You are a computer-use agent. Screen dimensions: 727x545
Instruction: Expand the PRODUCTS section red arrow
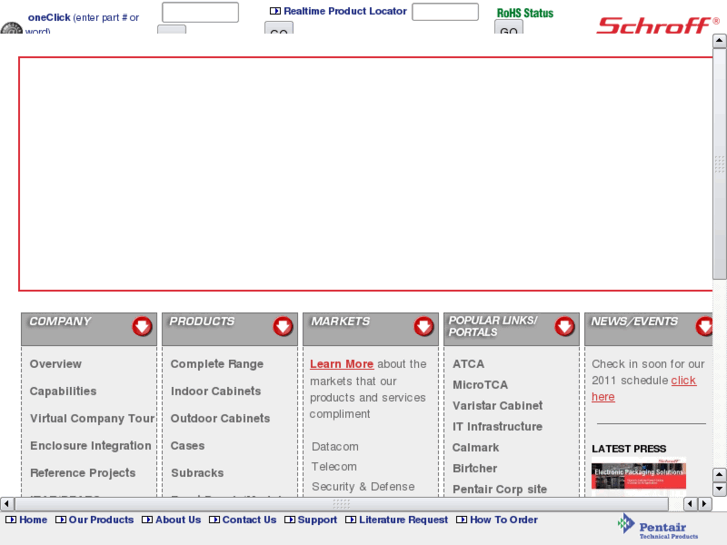pos(283,327)
